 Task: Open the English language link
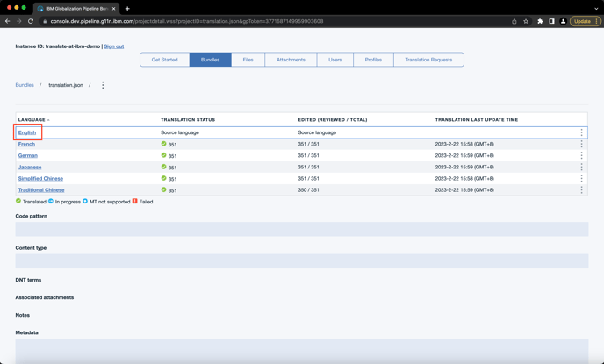click(x=27, y=132)
